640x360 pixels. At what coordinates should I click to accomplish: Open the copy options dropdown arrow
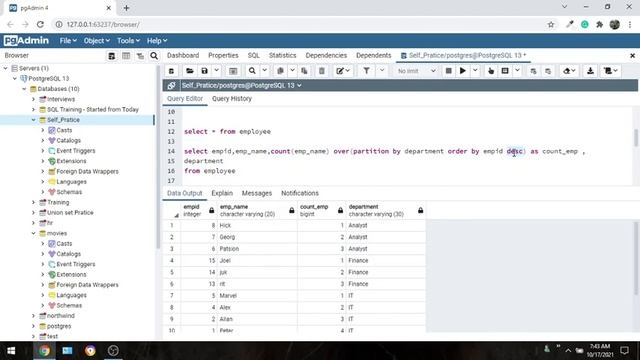[x=292, y=71]
